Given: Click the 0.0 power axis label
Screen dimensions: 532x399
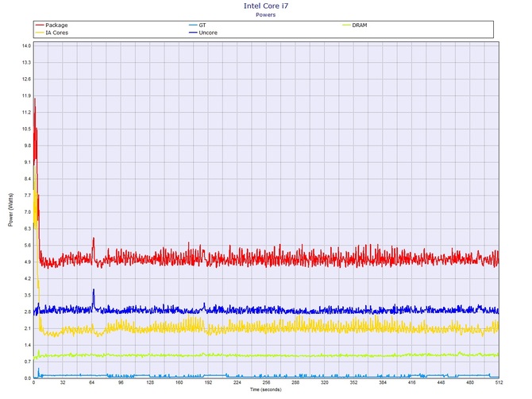Looking at the screenshot, I should click(27, 378).
